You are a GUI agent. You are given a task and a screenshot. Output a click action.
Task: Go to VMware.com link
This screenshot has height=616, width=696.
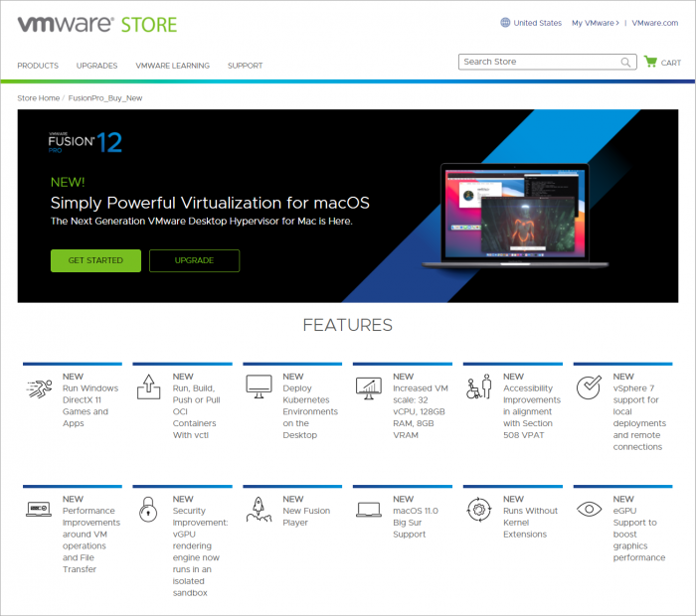[x=654, y=23]
